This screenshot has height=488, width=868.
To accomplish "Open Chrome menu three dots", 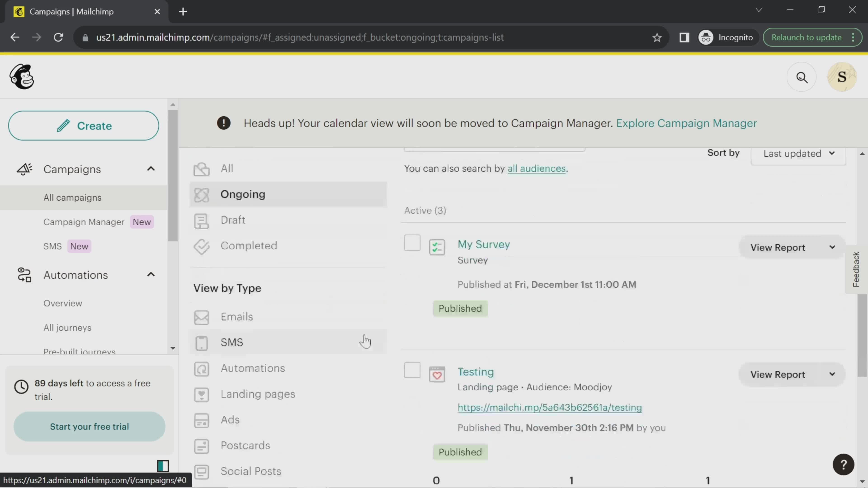I will 853,37.
